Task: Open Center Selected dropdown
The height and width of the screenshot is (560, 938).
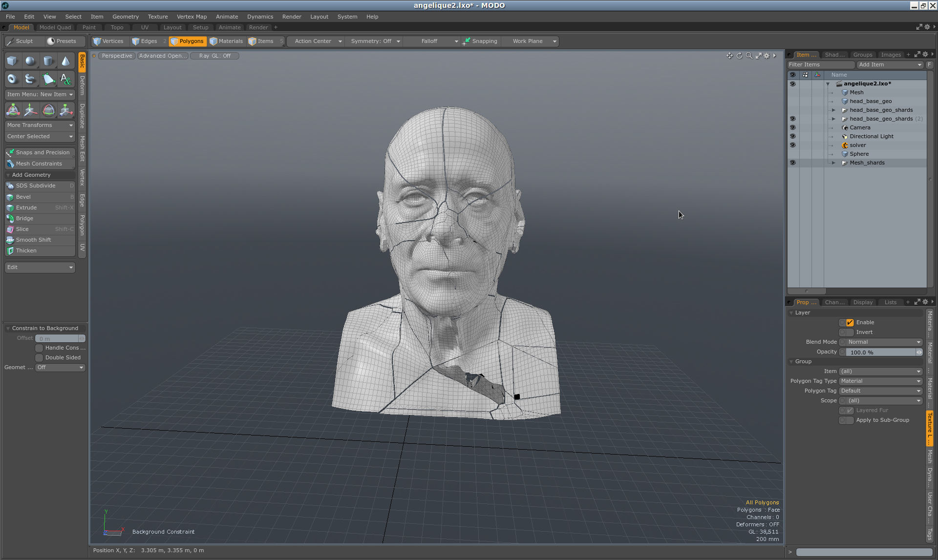Action: click(40, 136)
